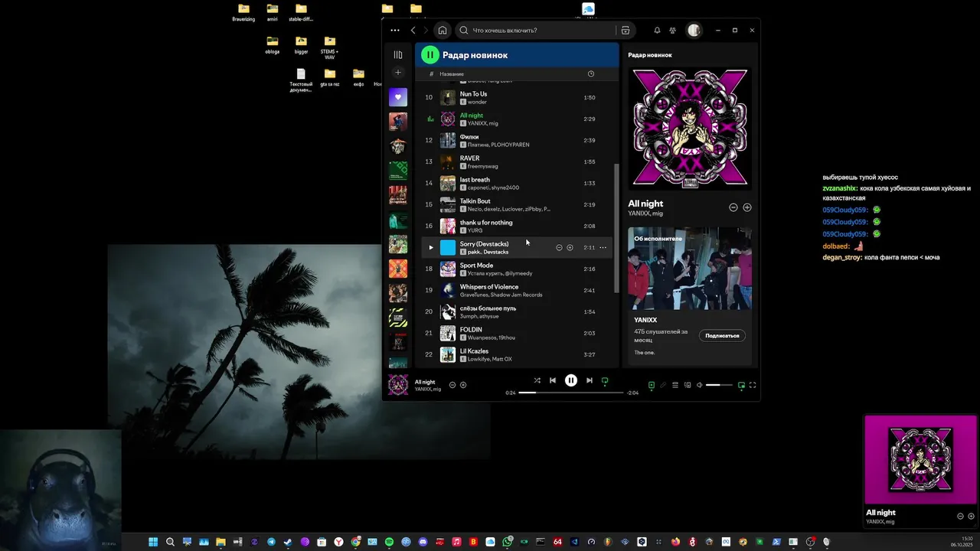980x551 pixels.
Task: Follow YANIXX via Подписаться button
Action: 722,335
